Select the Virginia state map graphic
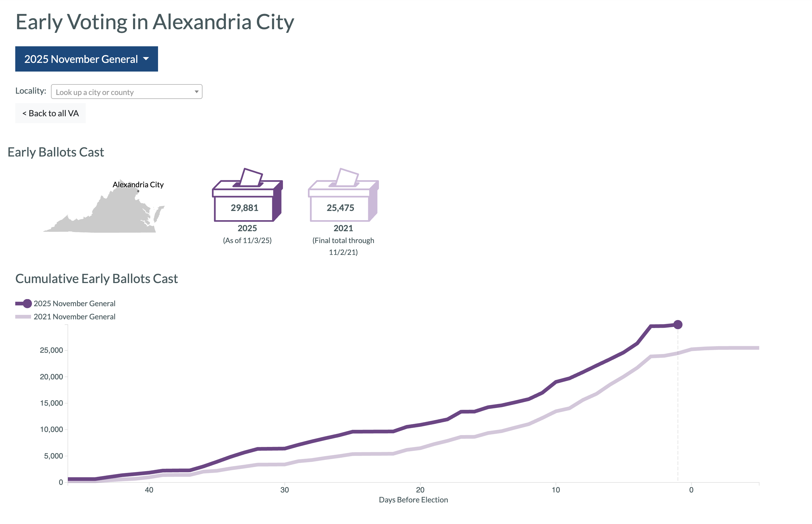Image resolution: width=812 pixels, height=524 pixels. tap(104, 206)
